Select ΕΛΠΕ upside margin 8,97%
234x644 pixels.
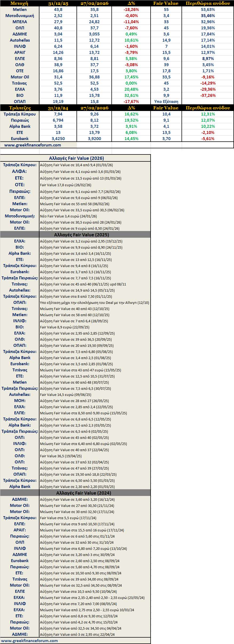pyautogui.click(x=208, y=59)
